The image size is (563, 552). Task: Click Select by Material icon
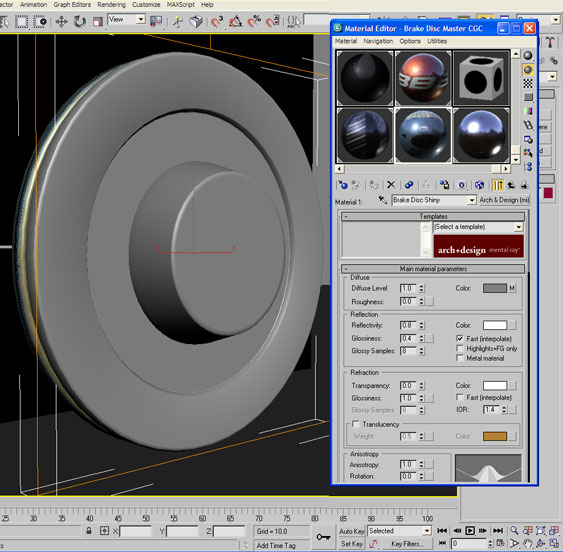[x=528, y=153]
